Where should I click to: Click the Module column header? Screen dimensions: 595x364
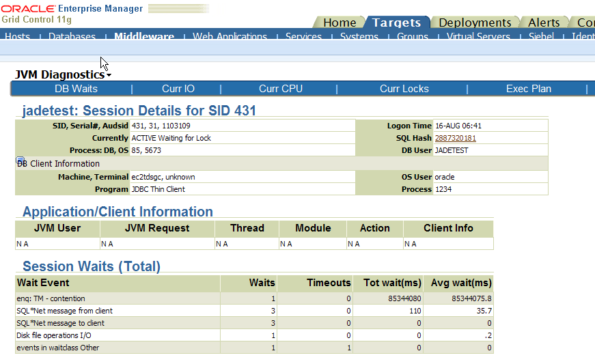tap(313, 228)
